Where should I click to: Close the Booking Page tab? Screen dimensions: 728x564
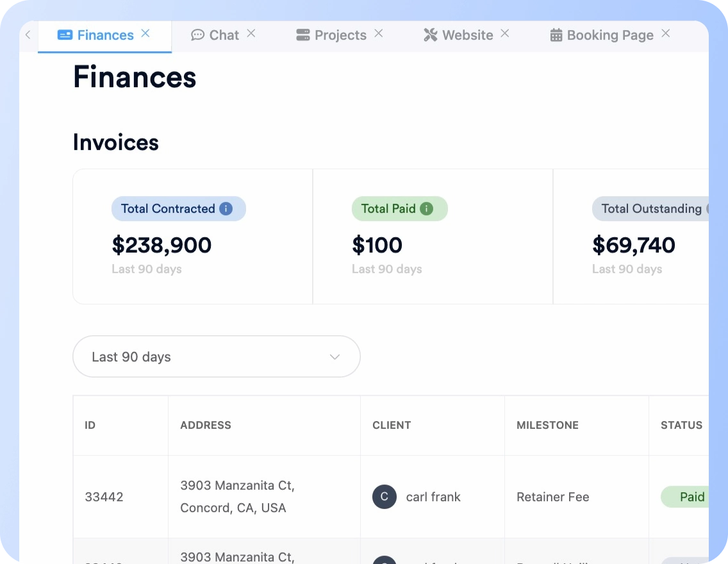point(666,33)
